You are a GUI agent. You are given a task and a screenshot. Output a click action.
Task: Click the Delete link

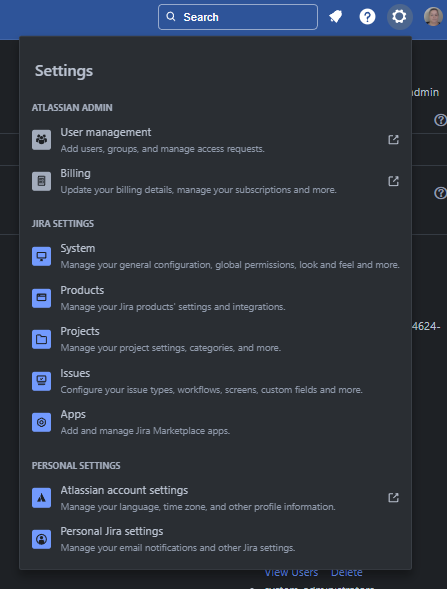point(347,572)
